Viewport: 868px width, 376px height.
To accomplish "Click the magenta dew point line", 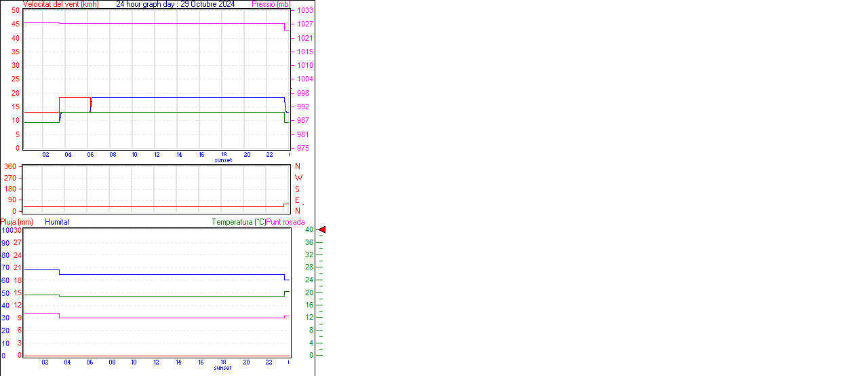I will point(170,318).
